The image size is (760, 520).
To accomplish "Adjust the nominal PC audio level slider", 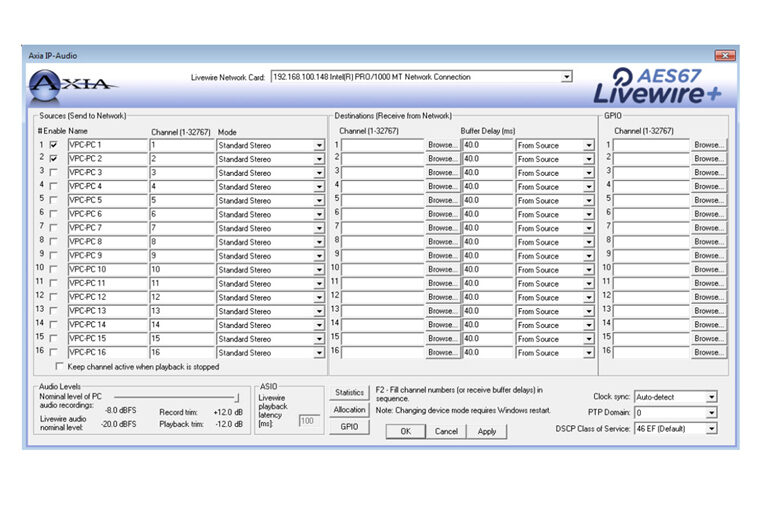I will [237, 397].
